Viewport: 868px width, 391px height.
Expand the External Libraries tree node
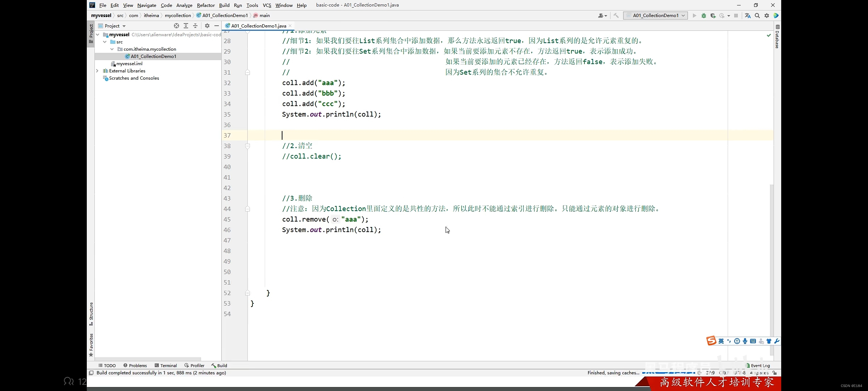click(x=97, y=71)
